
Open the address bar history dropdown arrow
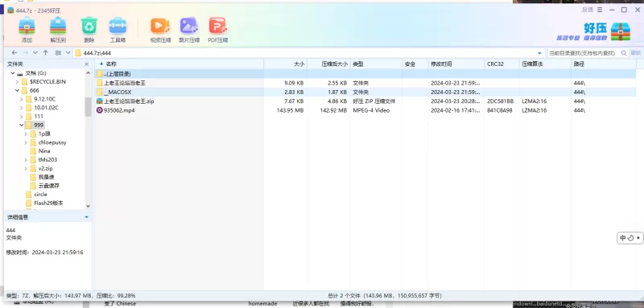[x=539, y=53]
